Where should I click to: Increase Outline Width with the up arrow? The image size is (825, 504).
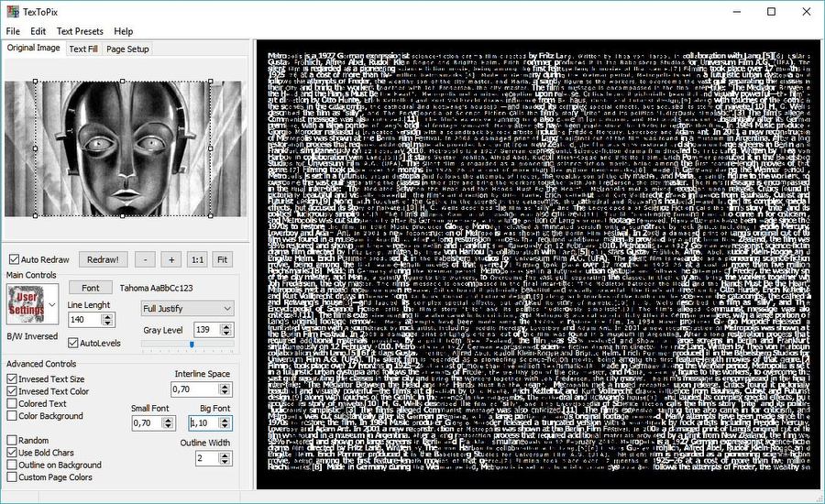[225, 455]
